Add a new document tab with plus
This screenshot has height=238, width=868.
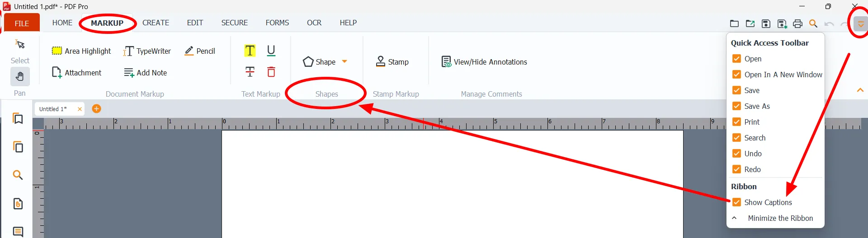click(x=96, y=109)
